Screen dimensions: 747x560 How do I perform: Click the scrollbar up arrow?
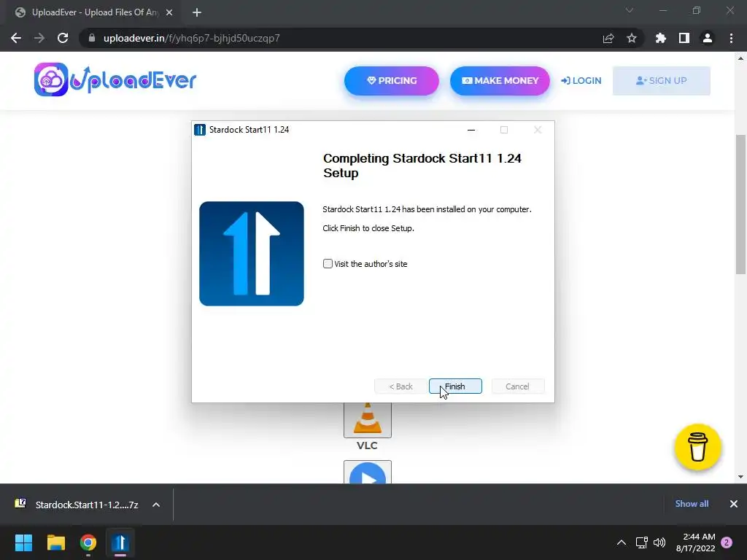tap(740, 58)
